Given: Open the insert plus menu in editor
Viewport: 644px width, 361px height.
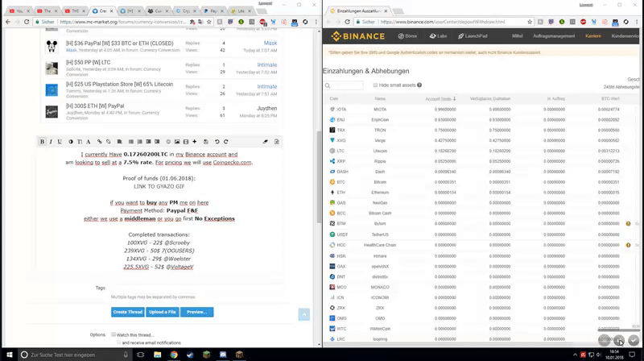Looking at the screenshot, I should (195, 142).
